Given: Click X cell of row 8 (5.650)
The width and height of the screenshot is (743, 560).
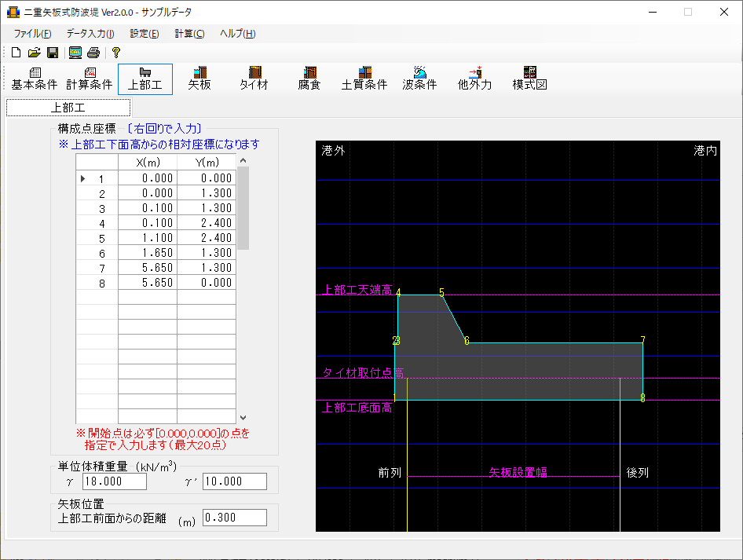Looking at the screenshot, I should point(148,283).
